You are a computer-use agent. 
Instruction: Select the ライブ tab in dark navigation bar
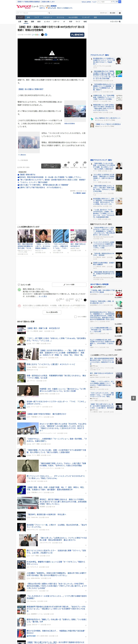(37, 17)
